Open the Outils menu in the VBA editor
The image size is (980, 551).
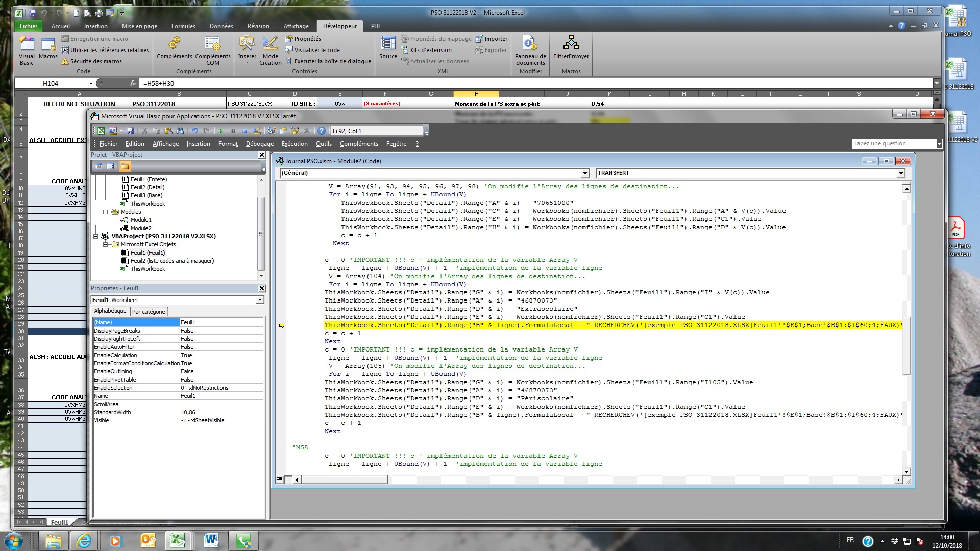(324, 144)
